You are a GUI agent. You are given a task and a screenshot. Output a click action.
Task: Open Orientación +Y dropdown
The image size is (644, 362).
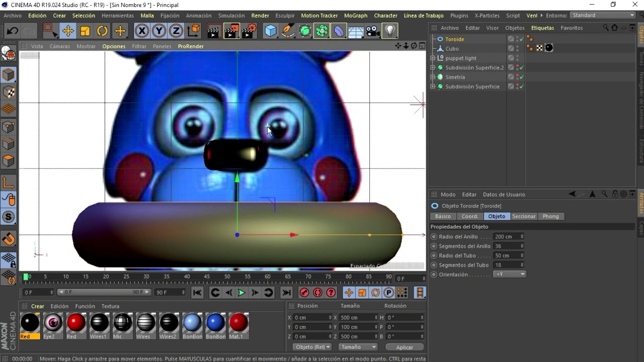pos(509,275)
